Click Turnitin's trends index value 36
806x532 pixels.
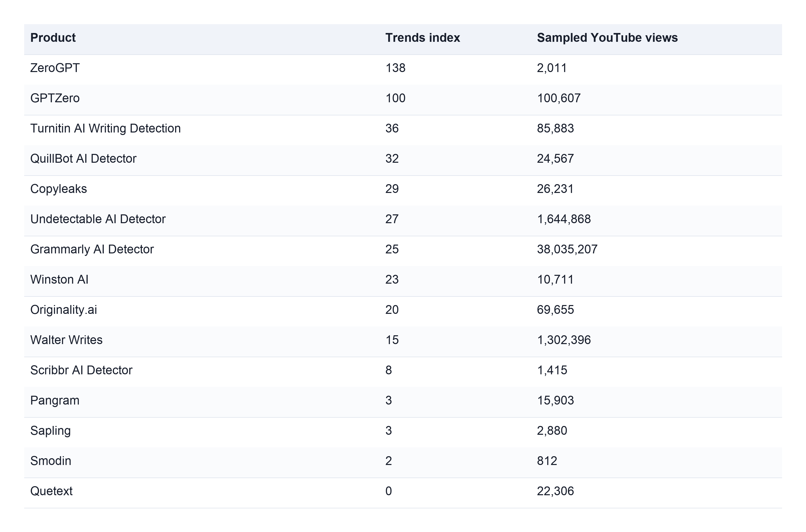click(x=392, y=128)
